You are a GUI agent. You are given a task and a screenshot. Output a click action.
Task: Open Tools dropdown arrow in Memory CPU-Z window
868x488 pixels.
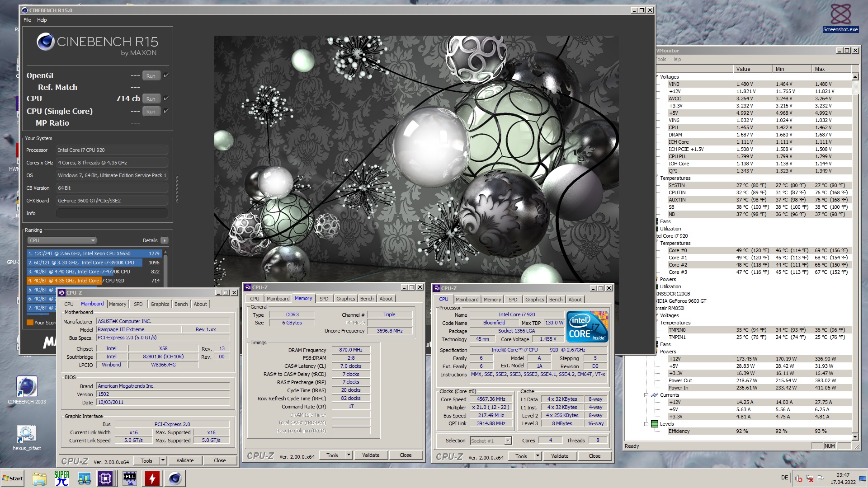point(349,455)
